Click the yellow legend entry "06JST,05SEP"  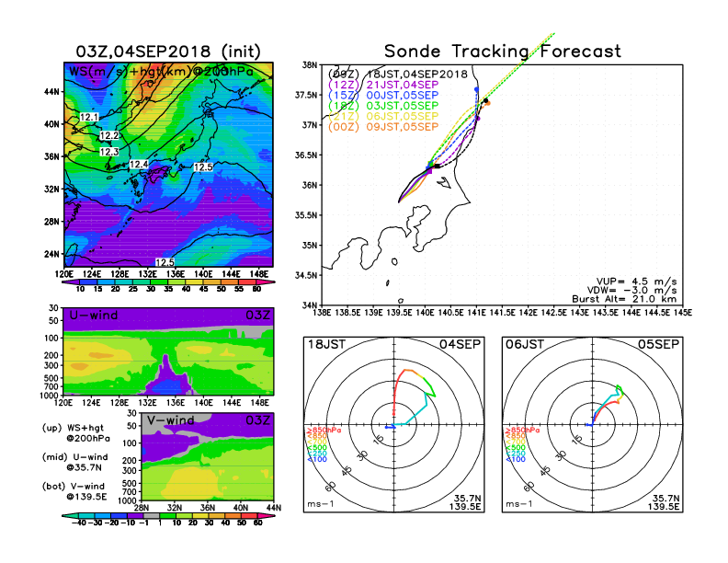[x=402, y=117]
